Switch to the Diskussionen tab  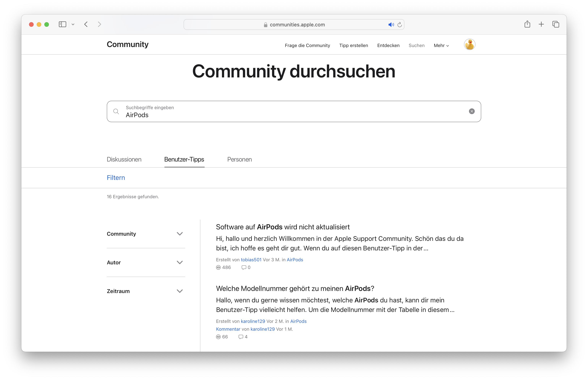coord(124,159)
